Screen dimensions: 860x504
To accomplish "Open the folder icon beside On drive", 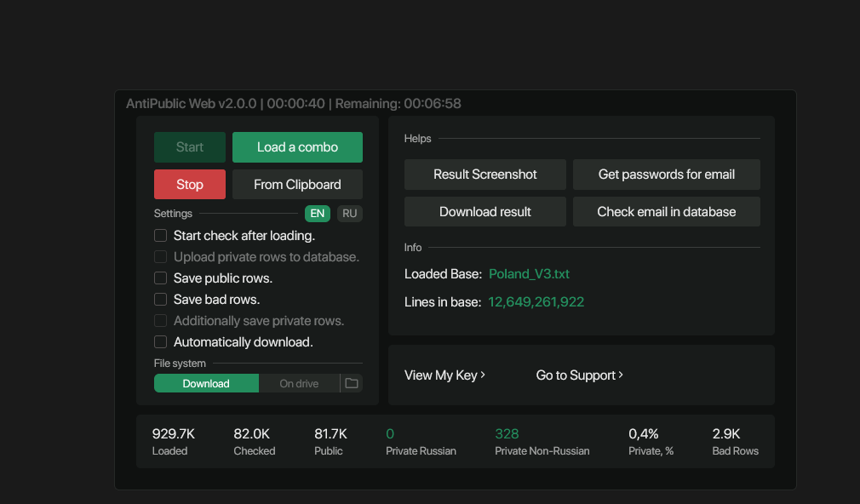I will [x=352, y=383].
